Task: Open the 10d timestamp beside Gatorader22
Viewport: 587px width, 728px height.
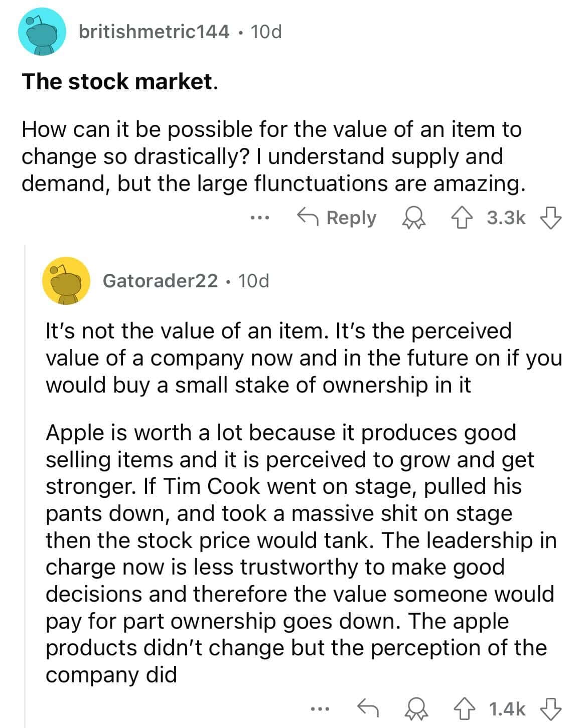Action: pos(253,281)
